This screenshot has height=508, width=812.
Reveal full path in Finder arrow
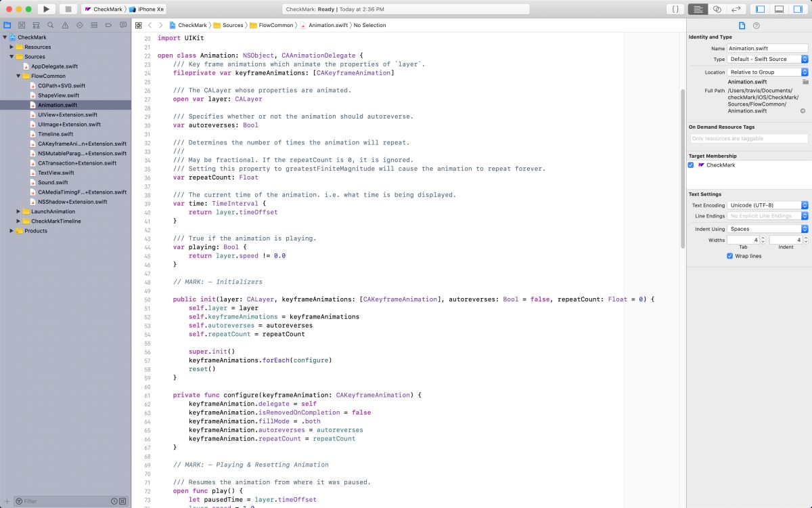tap(803, 111)
